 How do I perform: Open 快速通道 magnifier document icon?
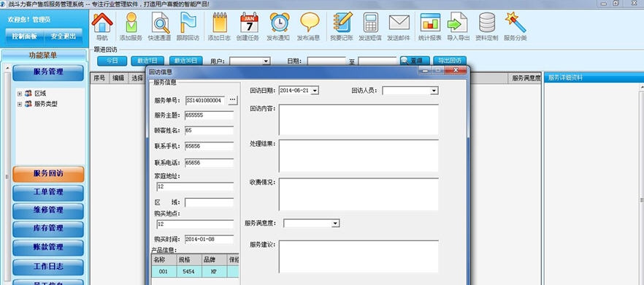pyautogui.click(x=160, y=22)
